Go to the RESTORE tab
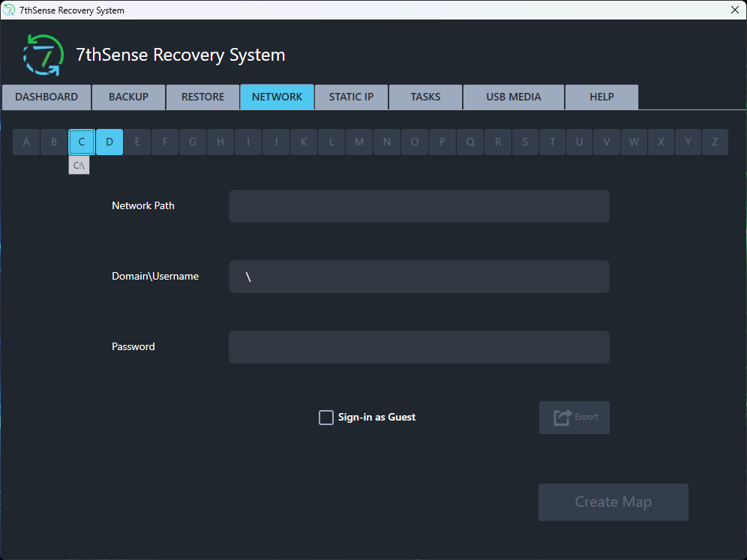Viewport: 747px width, 560px height. click(203, 97)
